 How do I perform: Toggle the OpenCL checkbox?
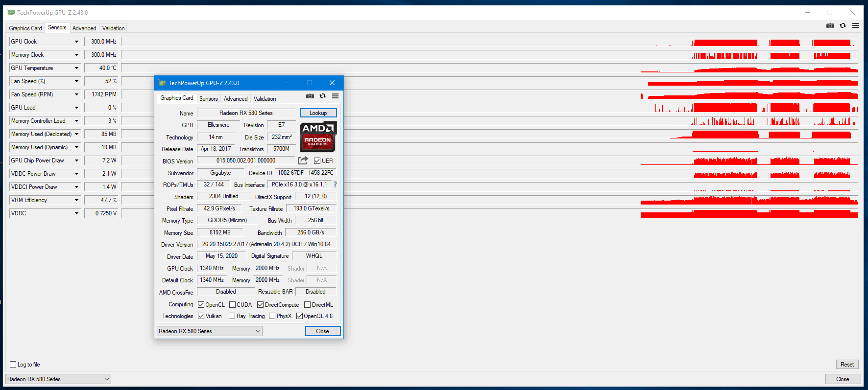[x=201, y=304]
